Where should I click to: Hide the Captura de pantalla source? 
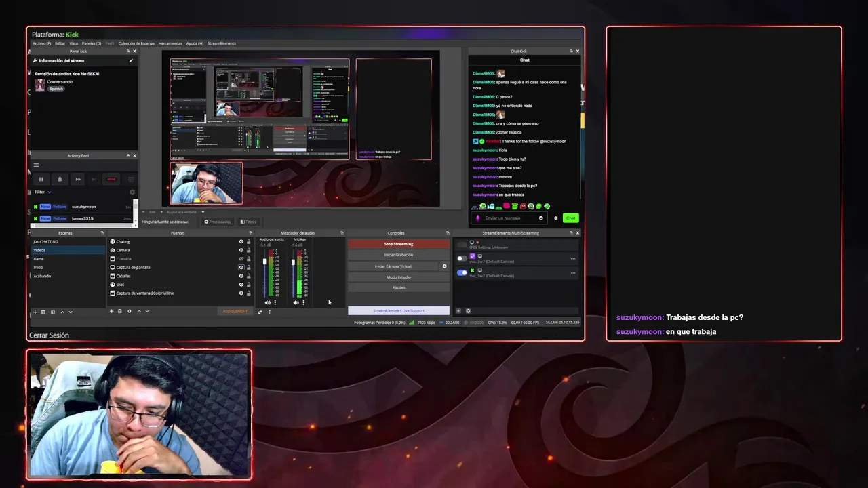241,267
